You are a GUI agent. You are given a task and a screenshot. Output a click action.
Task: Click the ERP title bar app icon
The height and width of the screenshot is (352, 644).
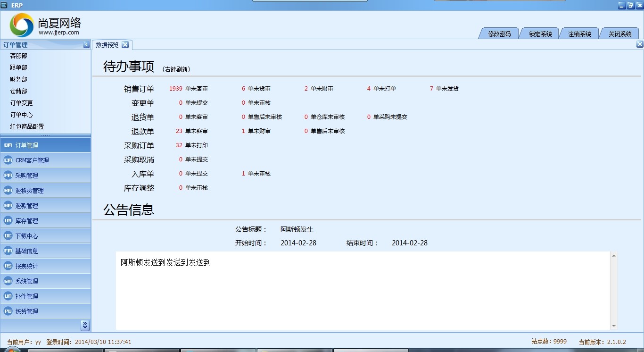(x=4, y=5)
